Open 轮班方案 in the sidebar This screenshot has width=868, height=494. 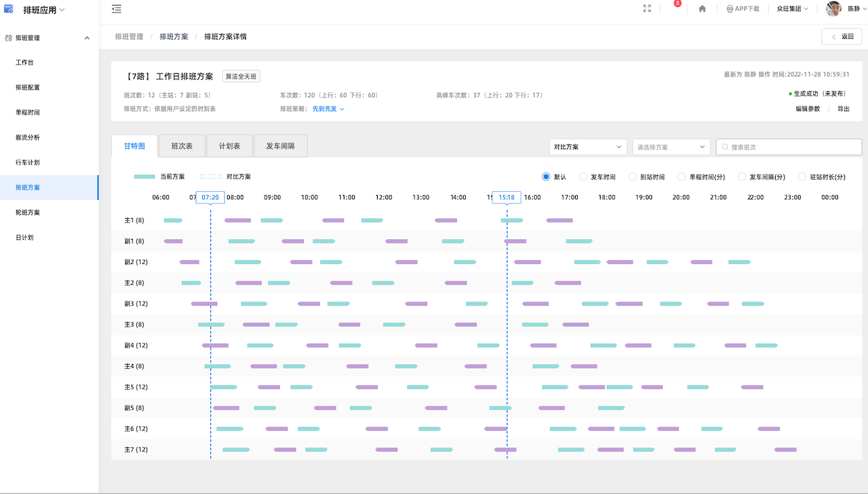pyautogui.click(x=28, y=213)
